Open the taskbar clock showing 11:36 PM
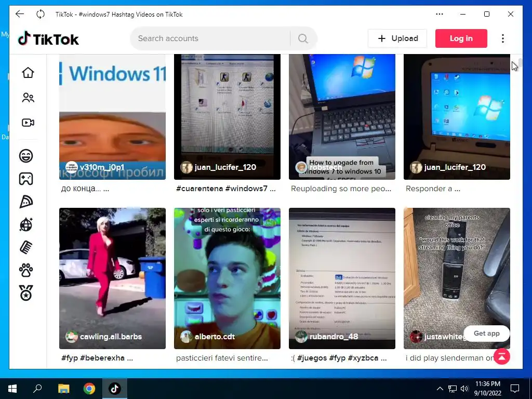Image resolution: width=532 pixels, height=399 pixels. pyautogui.click(x=487, y=389)
